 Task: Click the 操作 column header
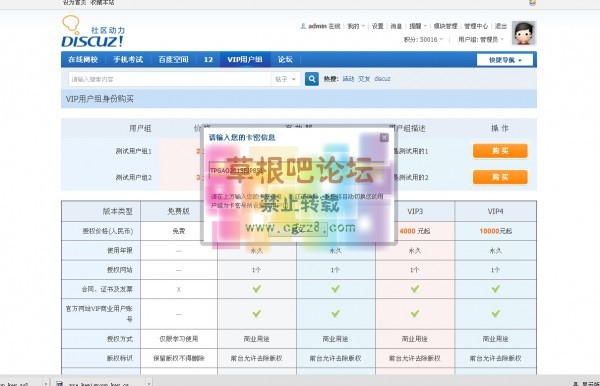[x=500, y=128]
